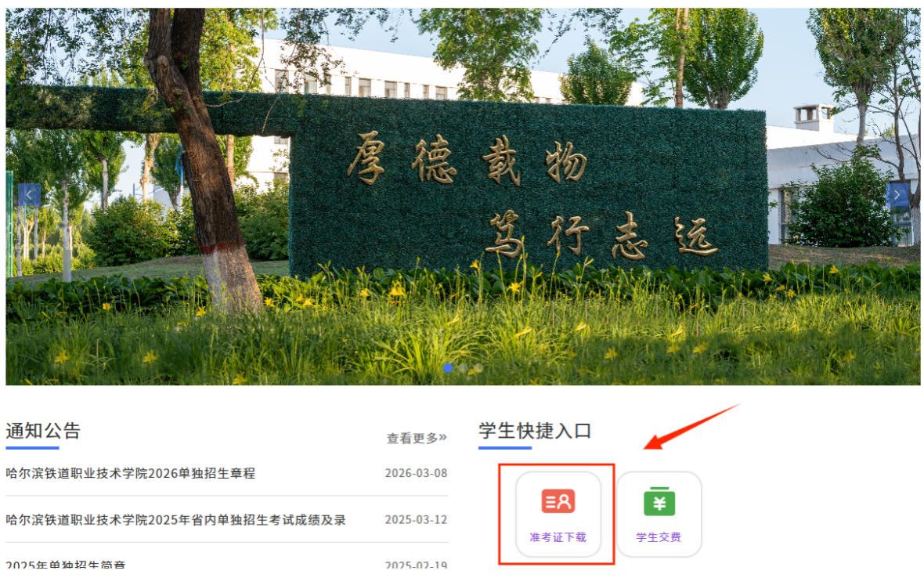The image size is (924, 578).
Task: Jump to the third carousel indicator dot
Action: (478, 367)
